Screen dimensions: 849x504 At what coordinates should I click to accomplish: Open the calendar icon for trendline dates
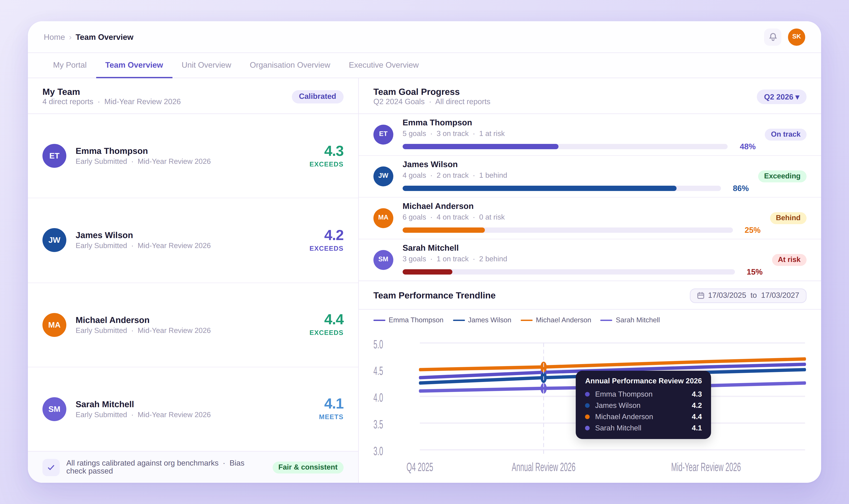[x=701, y=296]
